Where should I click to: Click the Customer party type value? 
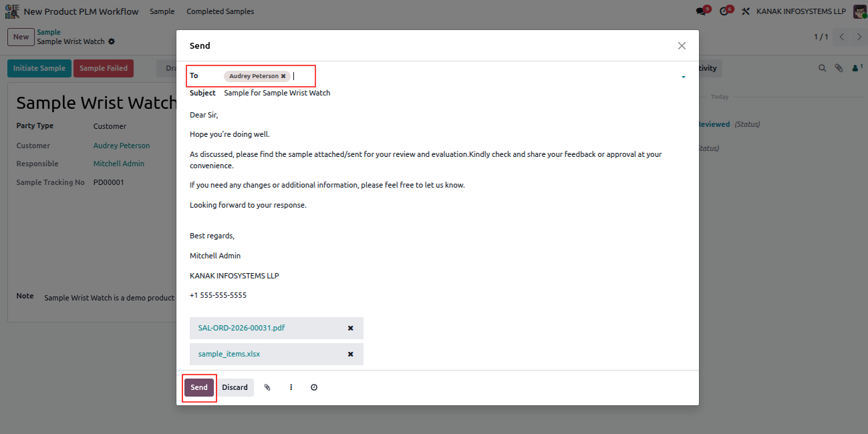(x=110, y=126)
